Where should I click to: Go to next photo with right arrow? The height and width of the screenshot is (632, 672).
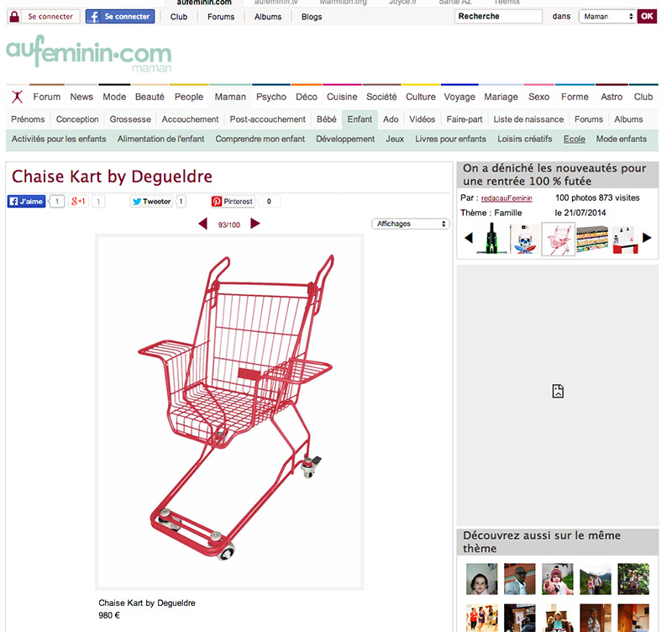[255, 224]
